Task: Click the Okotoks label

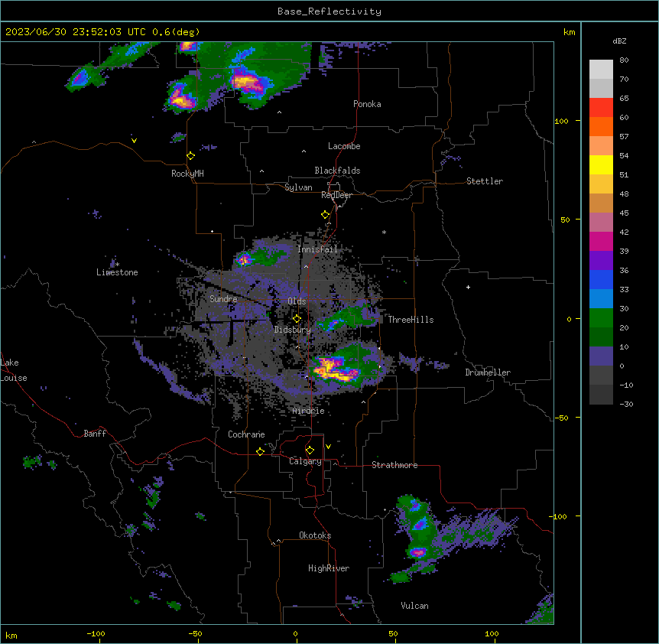Action: [315, 535]
